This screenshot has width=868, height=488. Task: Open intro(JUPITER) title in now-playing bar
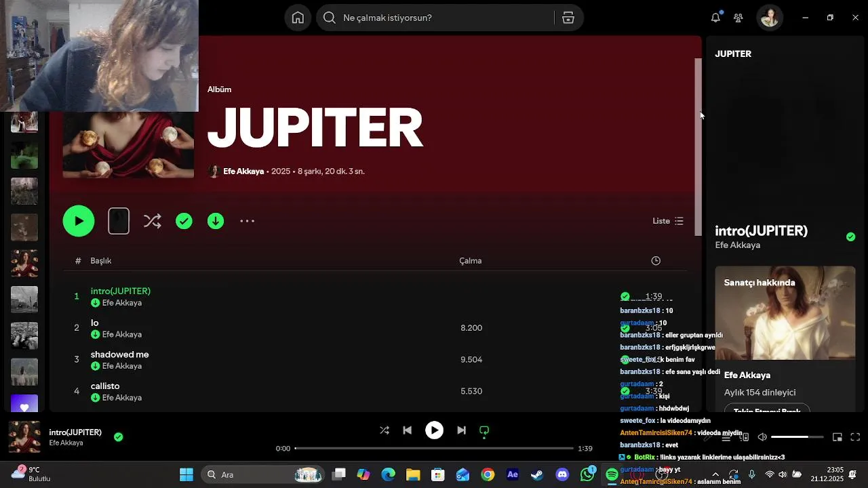[x=75, y=432]
